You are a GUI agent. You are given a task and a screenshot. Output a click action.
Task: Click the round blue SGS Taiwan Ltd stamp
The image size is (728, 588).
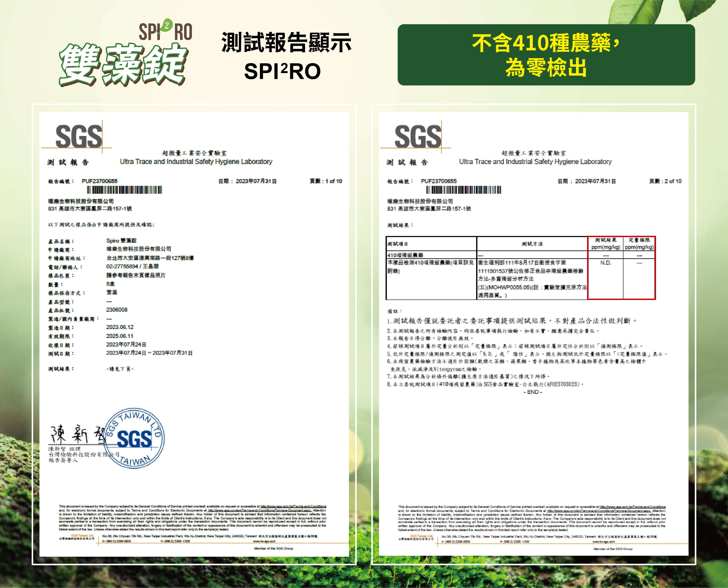click(134, 438)
